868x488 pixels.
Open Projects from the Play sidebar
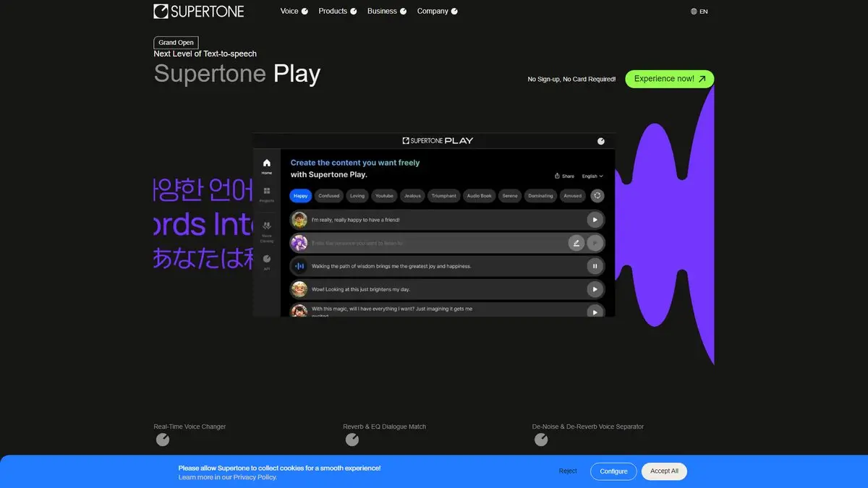267,194
